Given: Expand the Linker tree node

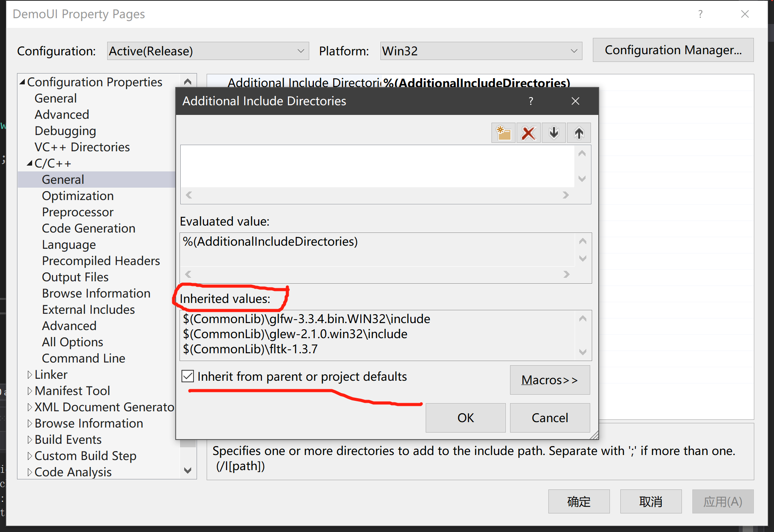Looking at the screenshot, I should click(30, 375).
